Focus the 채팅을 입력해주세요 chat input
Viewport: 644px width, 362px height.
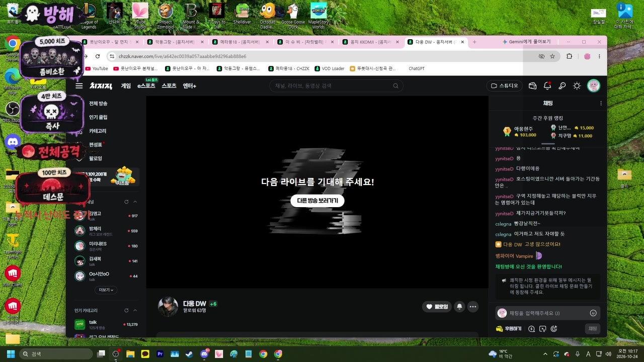tap(547, 313)
